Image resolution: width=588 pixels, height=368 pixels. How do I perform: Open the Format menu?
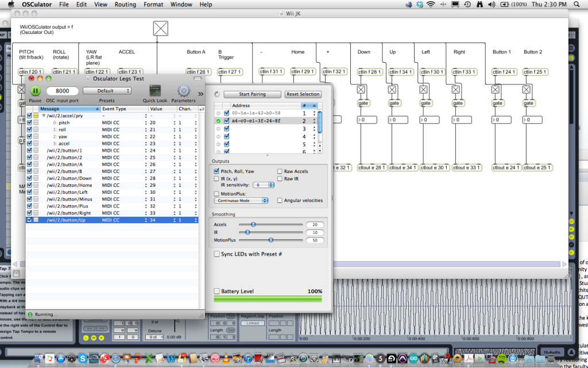tap(153, 5)
